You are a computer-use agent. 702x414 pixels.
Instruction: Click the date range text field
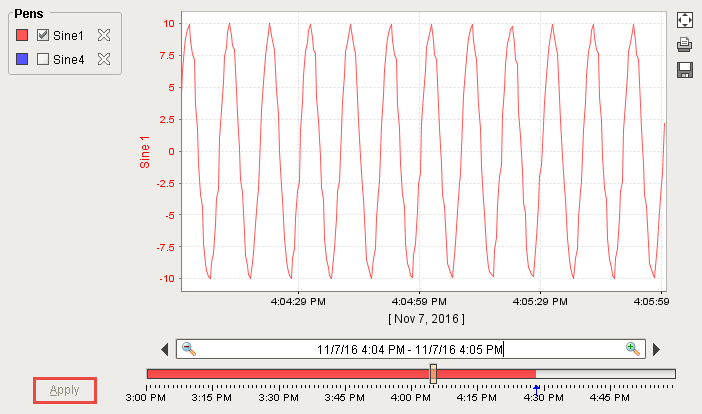[x=410, y=349]
